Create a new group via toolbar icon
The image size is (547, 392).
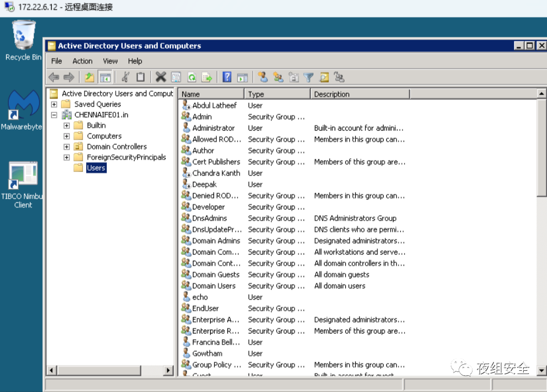point(278,77)
